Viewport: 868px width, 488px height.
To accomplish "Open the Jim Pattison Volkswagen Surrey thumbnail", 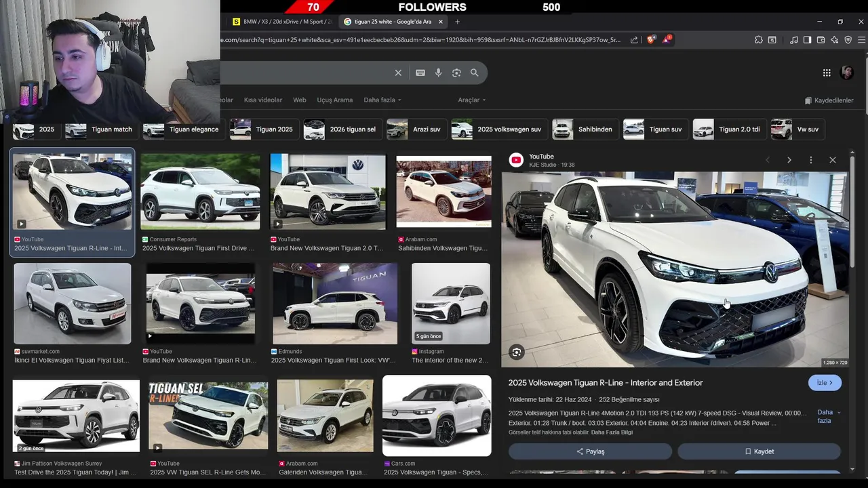I will 76,416.
